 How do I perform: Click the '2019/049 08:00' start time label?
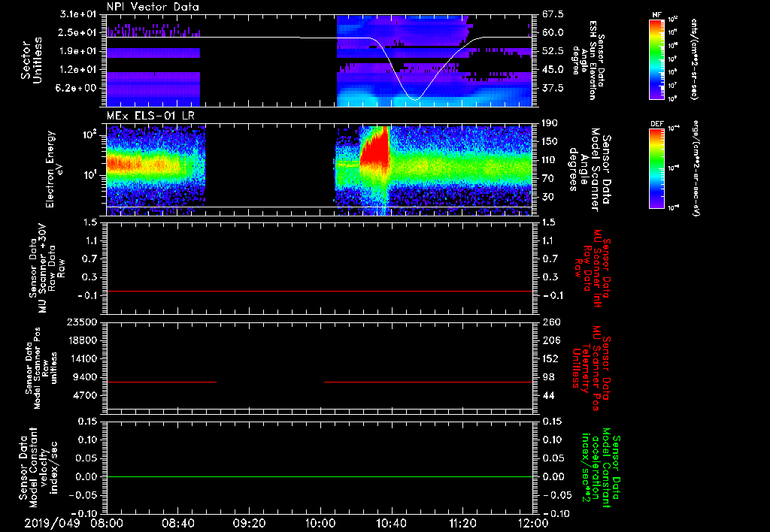[74, 523]
